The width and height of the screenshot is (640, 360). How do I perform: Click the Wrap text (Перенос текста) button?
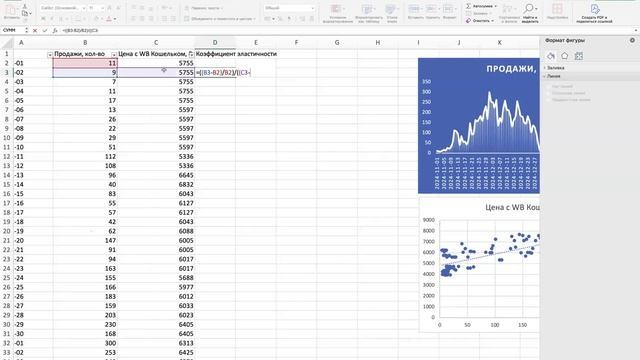click(x=203, y=8)
